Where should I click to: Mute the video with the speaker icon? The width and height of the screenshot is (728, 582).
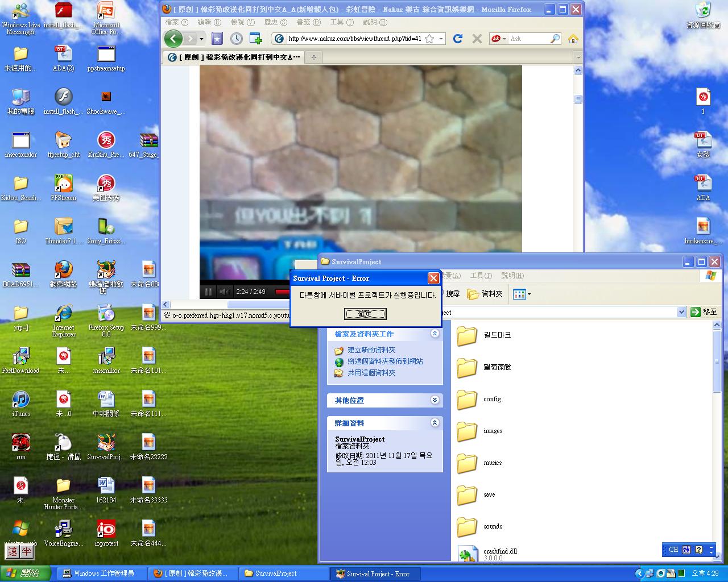click(x=225, y=292)
